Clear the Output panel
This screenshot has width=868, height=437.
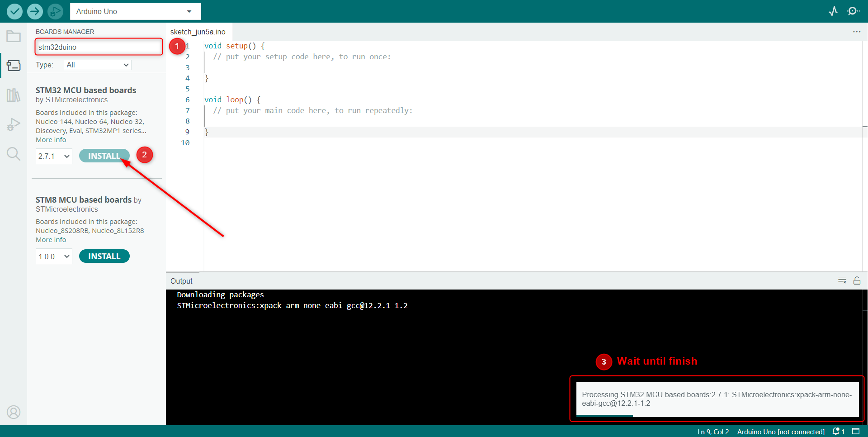tap(842, 281)
